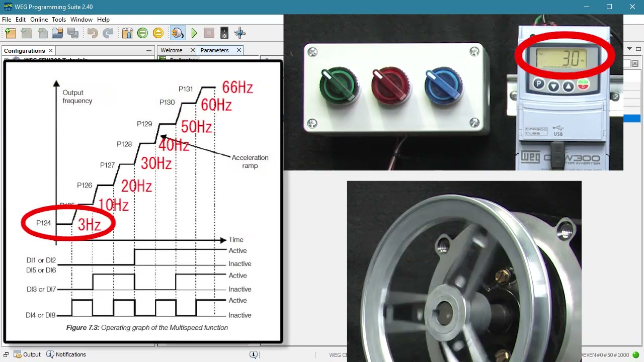644x362 pixels.
Task: Minimize the Configurations panel
Action: pyautogui.click(x=149, y=51)
